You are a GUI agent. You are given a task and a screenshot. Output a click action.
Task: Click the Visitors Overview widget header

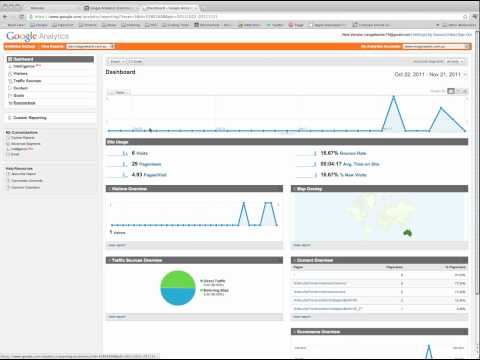point(194,189)
